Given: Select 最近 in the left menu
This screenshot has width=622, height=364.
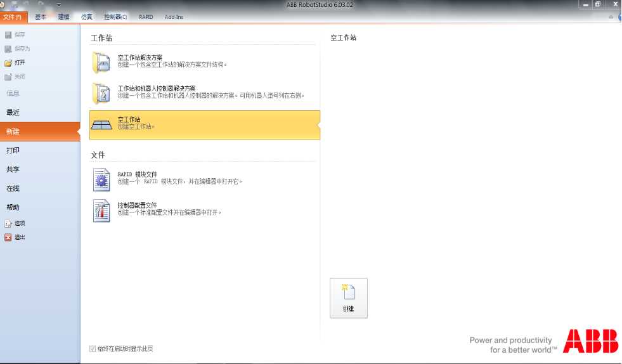Looking at the screenshot, I should 13,112.
